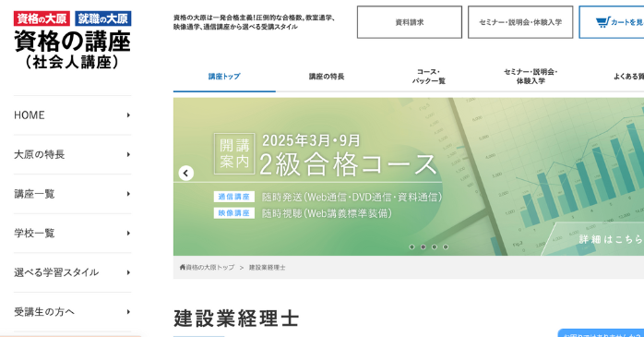This screenshot has height=337, width=644.
Task: Click the previous slide arrow on banner
Action: tap(186, 173)
